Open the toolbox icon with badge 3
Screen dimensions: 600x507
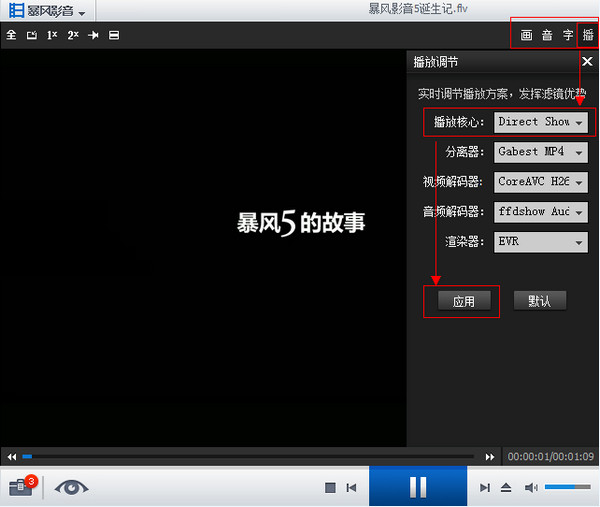[22, 487]
